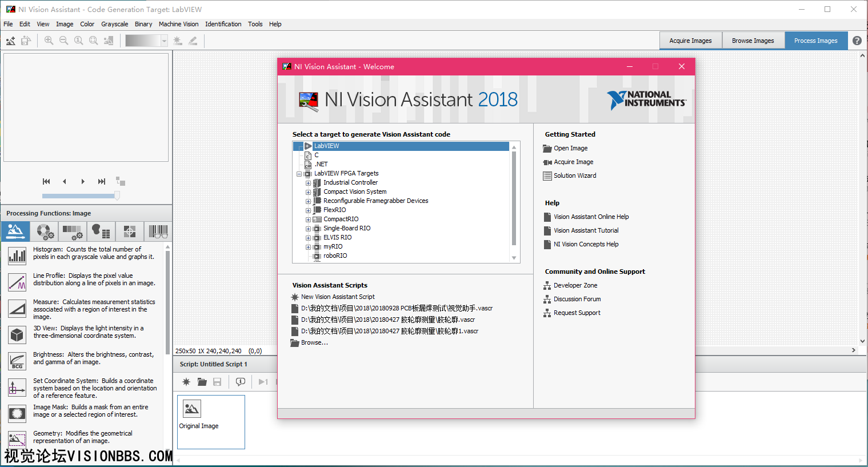
Task: Click the Zoom In magnifier icon
Action: (x=49, y=41)
